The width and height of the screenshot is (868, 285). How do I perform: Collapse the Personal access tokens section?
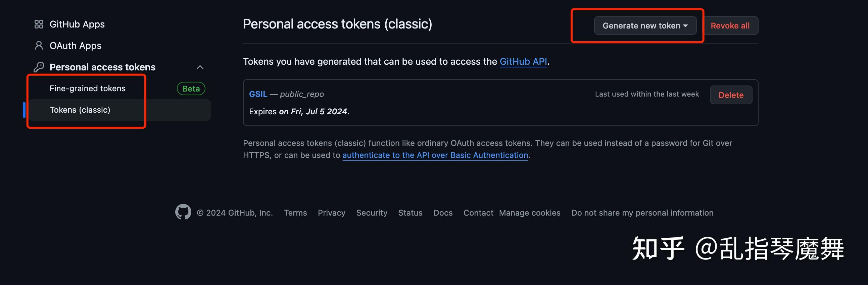[x=200, y=67]
